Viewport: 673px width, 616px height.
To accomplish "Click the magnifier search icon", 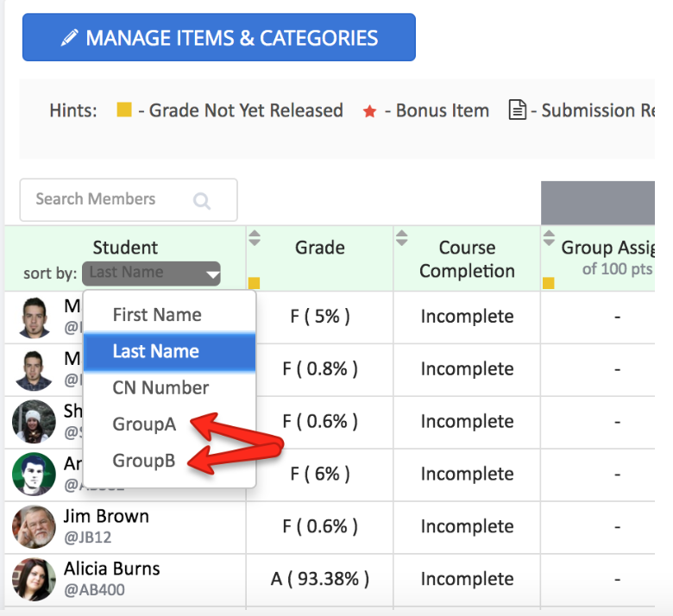I will (202, 200).
